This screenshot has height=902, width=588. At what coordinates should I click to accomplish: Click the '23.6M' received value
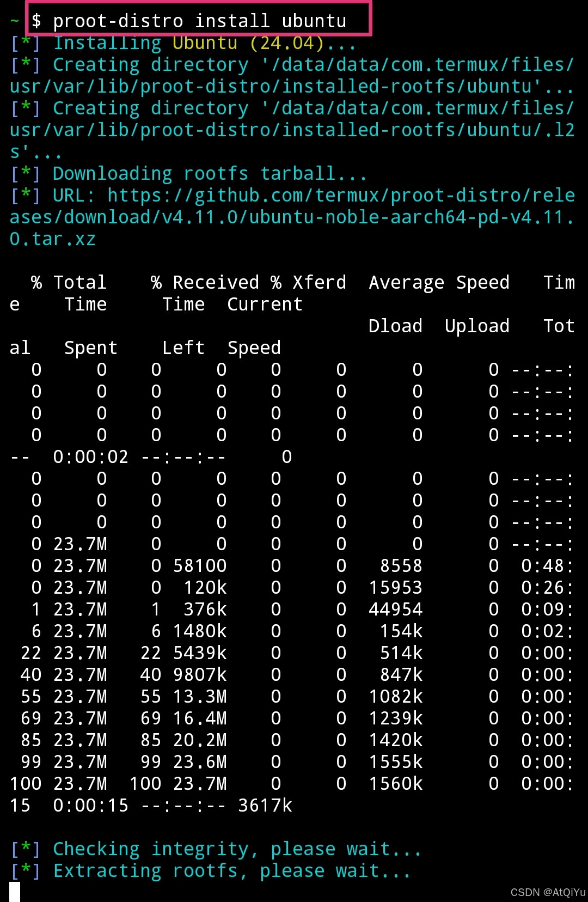(x=200, y=761)
